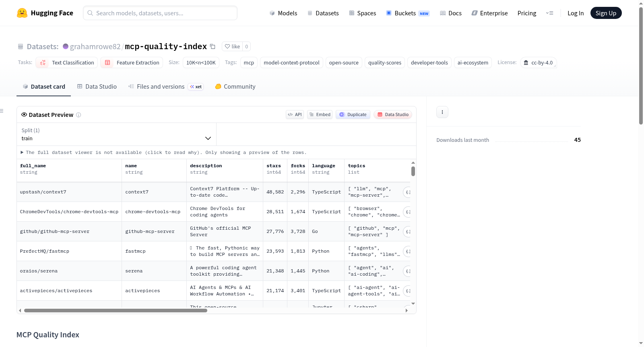This screenshot has width=644, height=347.
Task: Click the table horizontal scrollbar
Action: coord(116,311)
